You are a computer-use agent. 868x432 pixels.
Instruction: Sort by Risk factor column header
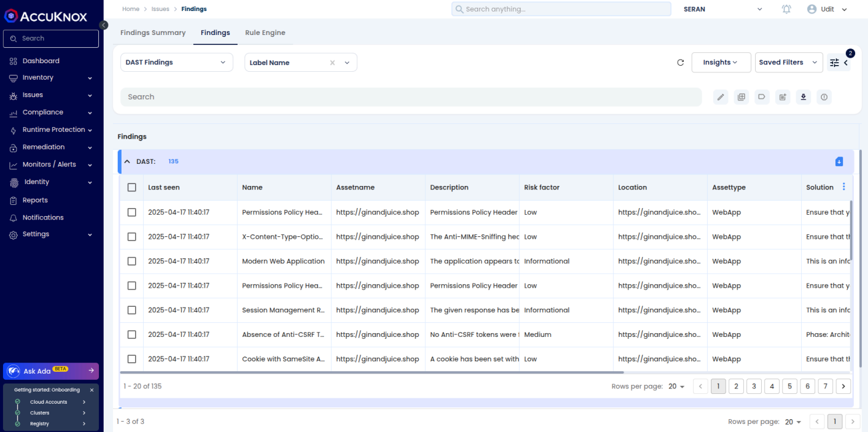click(x=541, y=187)
